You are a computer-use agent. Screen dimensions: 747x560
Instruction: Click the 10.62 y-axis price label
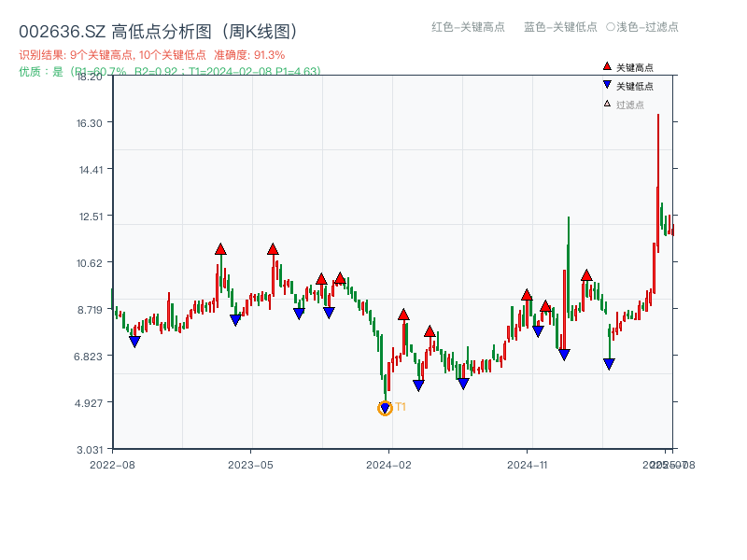point(90,263)
